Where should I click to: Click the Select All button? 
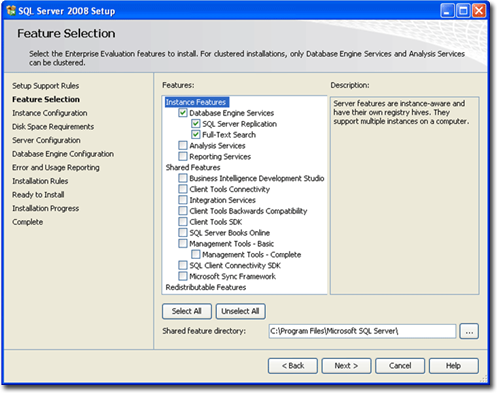[x=187, y=311]
